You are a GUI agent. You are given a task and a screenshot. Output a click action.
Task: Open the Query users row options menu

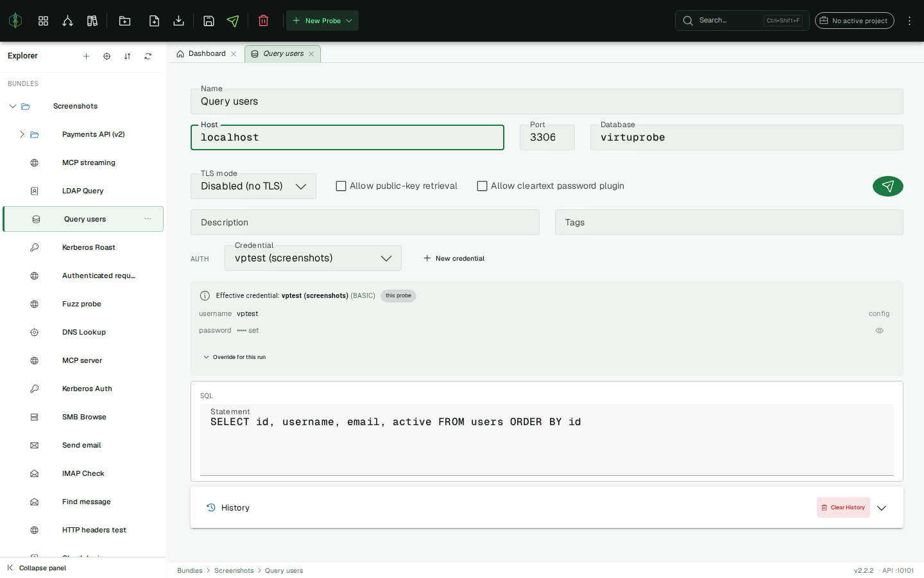point(148,219)
